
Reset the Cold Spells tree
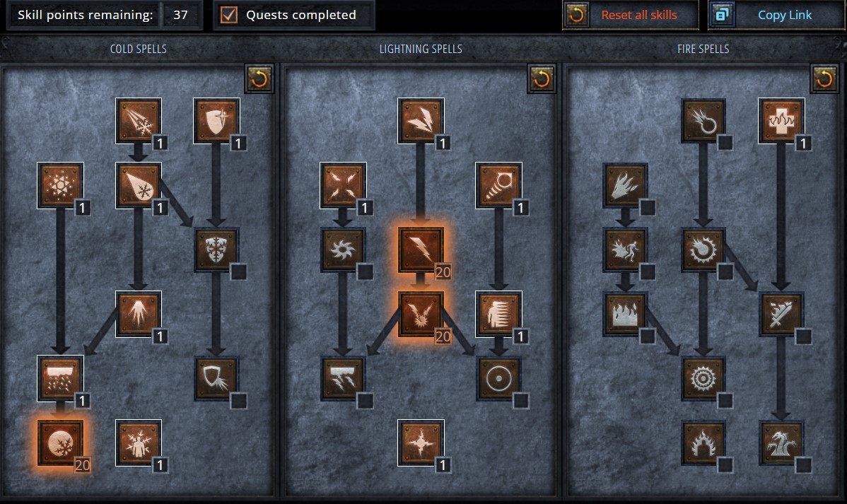point(259,79)
